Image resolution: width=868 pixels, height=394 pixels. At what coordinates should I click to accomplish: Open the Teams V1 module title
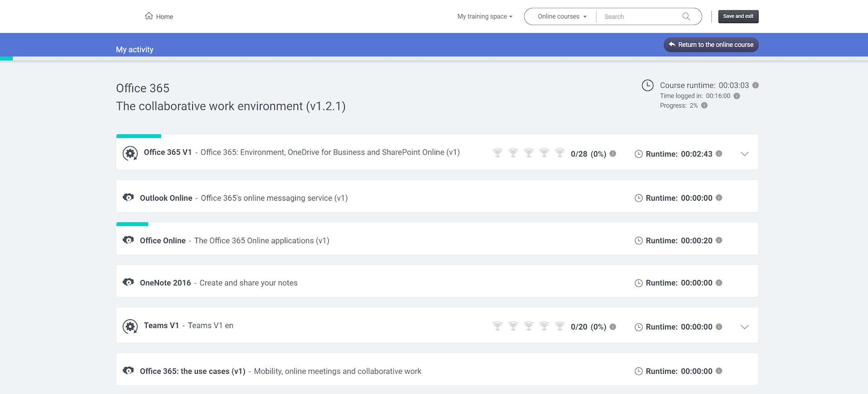[x=161, y=325]
